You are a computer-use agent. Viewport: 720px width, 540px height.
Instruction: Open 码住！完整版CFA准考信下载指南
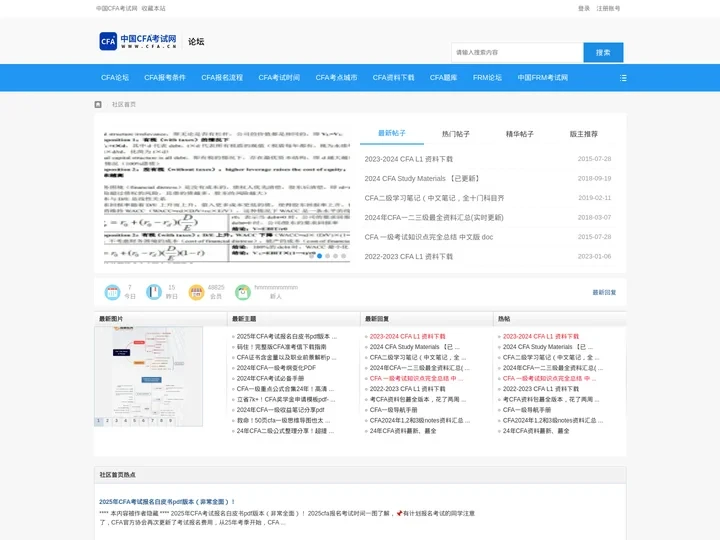tap(281, 347)
